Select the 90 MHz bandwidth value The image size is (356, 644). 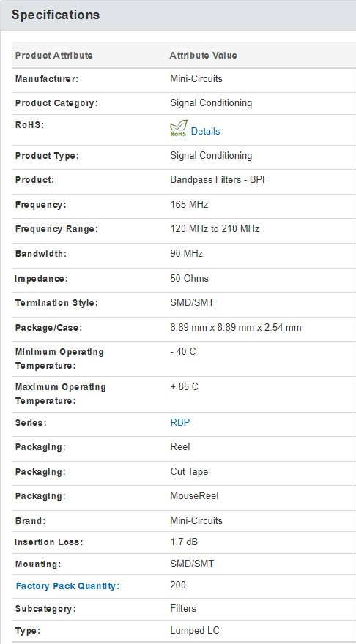pos(186,254)
